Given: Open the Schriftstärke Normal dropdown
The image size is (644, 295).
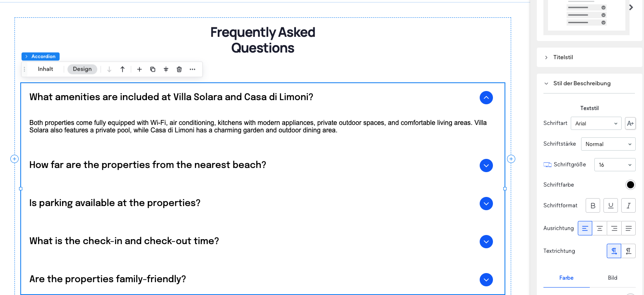Looking at the screenshot, I should [x=608, y=144].
